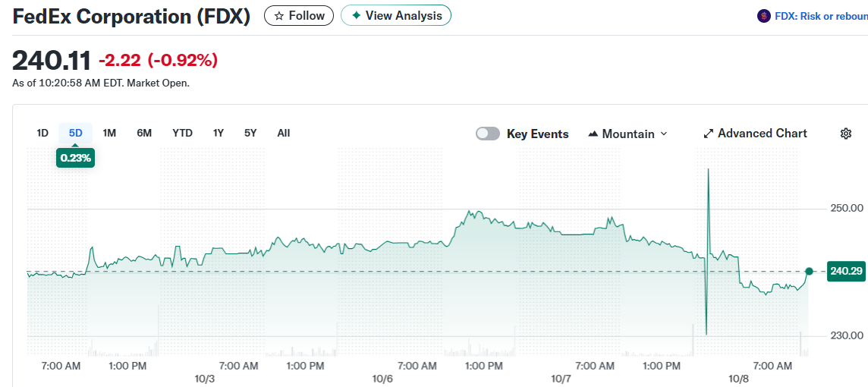Toggle the Key Events switch
This screenshot has height=387, width=868.
488,134
